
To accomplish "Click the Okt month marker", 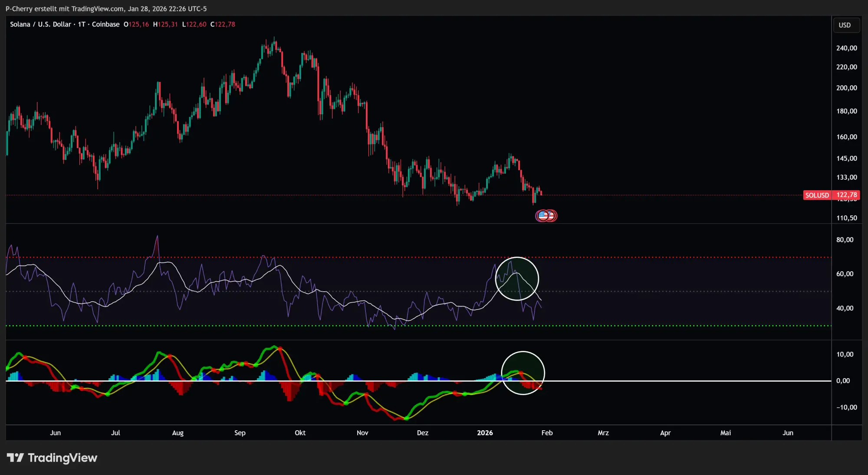I will coord(300,433).
